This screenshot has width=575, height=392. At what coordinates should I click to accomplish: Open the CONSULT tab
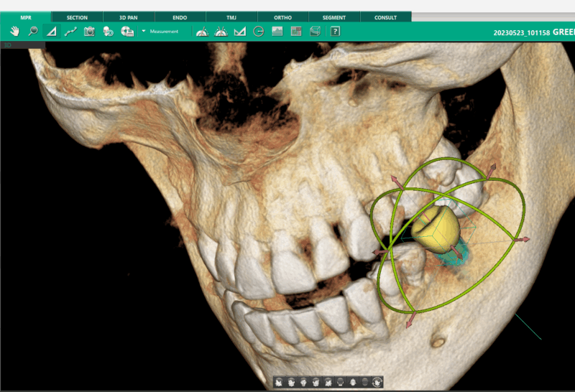[386, 17]
